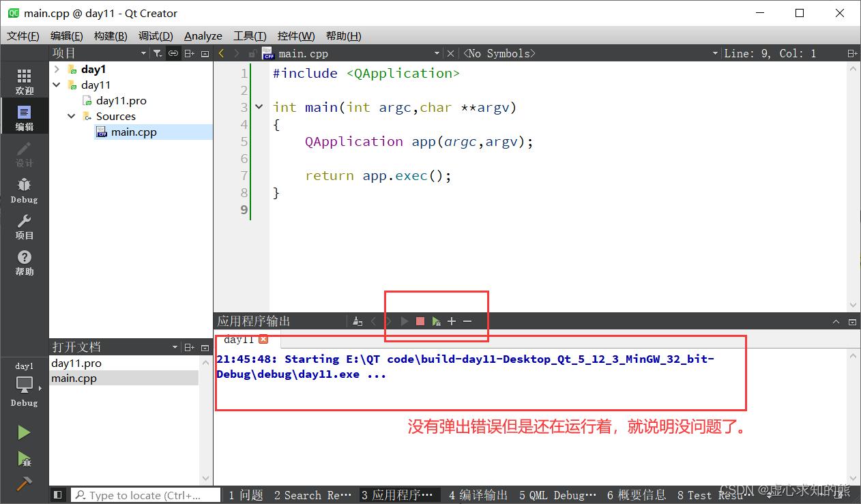Go back in editor navigation history
Screen dimensions: 861x504
click(222, 53)
